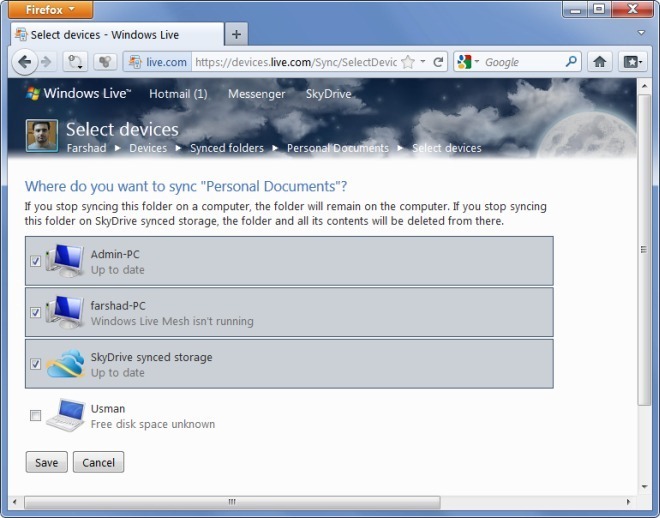Click the Admin-PC computer icon
This screenshot has width=660, height=518.
[65, 261]
